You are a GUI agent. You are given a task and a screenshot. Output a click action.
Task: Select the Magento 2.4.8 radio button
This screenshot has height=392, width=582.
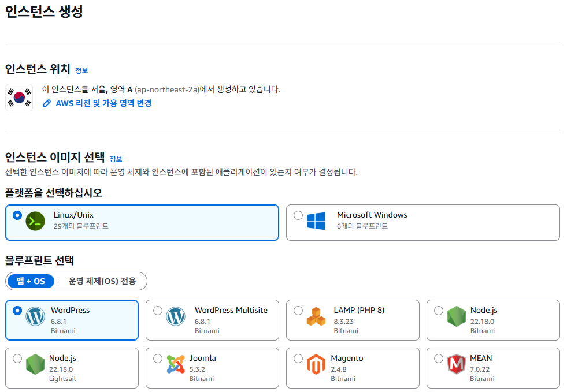coord(298,358)
